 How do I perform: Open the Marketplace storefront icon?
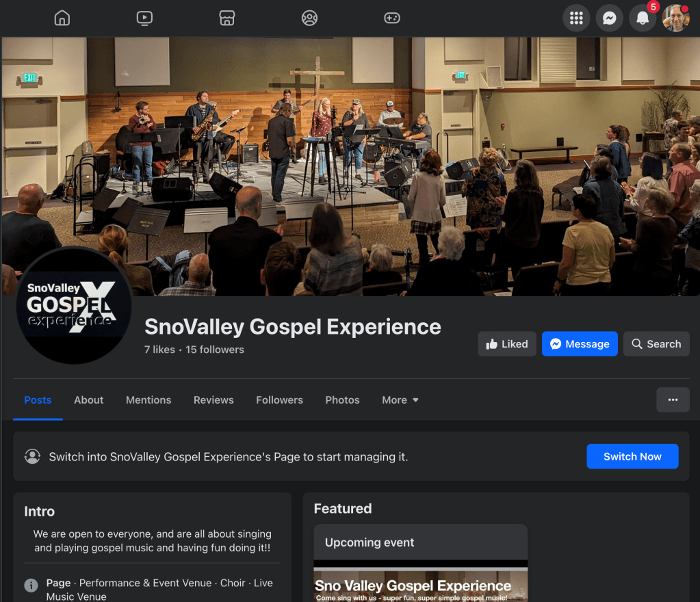[x=226, y=18]
